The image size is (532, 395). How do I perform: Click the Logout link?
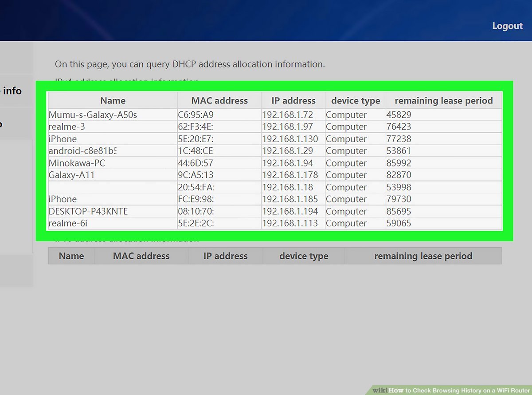(x=507, y=26)
